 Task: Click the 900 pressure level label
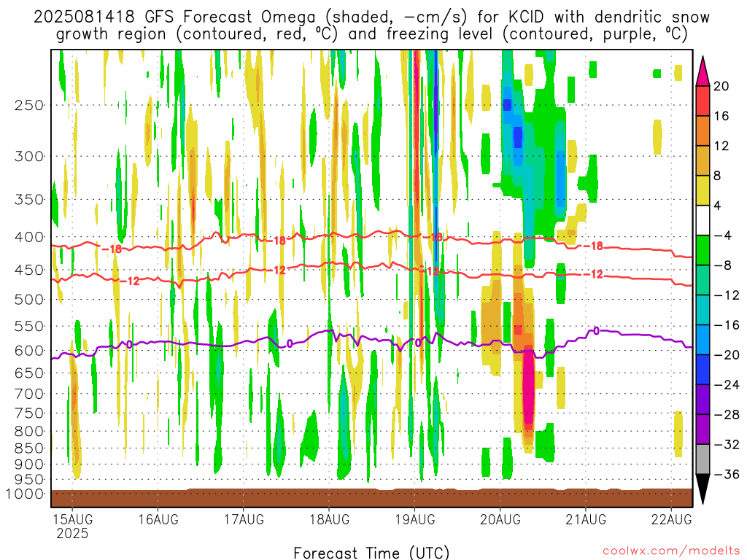tap(29, 464)
